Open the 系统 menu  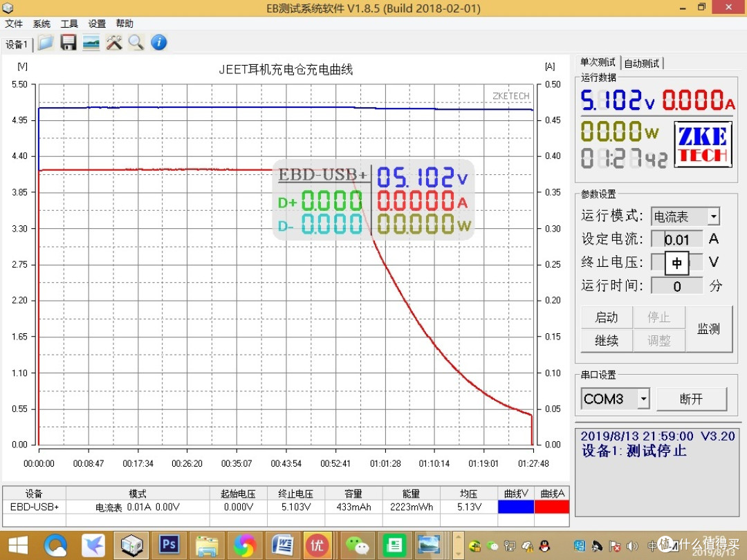[41, 24]
